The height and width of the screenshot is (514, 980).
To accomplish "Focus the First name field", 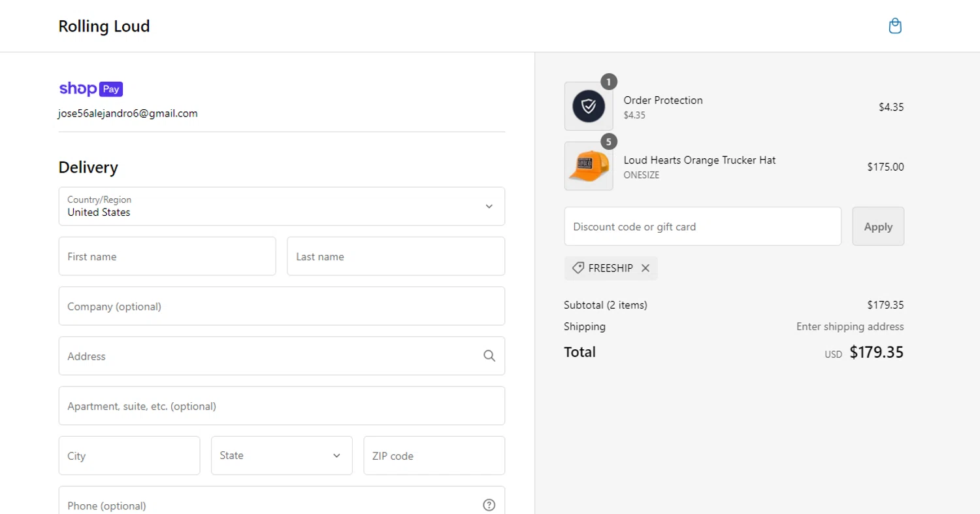I will (x=167, y=256).
